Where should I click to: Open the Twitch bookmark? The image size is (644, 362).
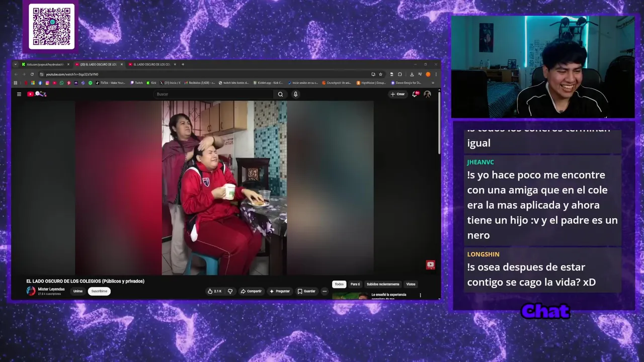(137, 83)
